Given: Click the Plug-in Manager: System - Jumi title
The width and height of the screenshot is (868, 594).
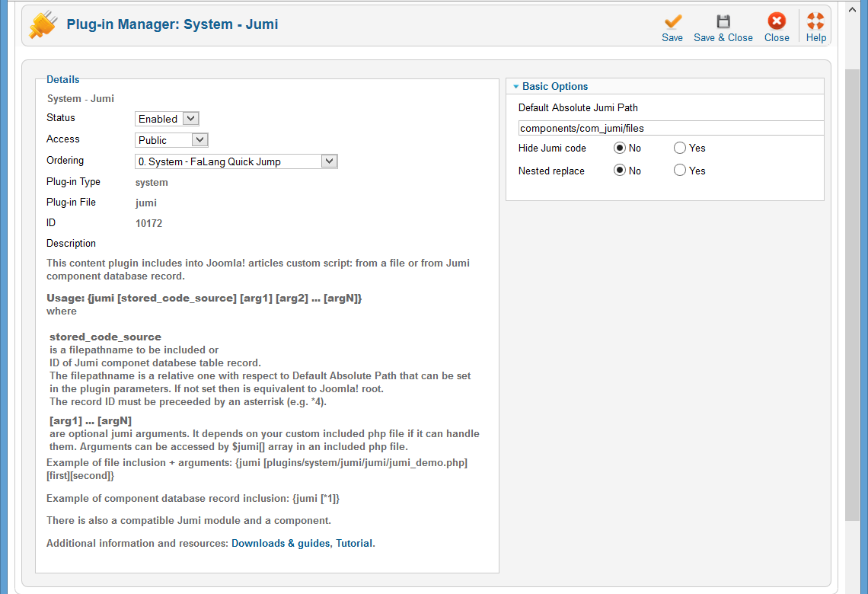Looking at the screenshot, I should click(172, 24).
